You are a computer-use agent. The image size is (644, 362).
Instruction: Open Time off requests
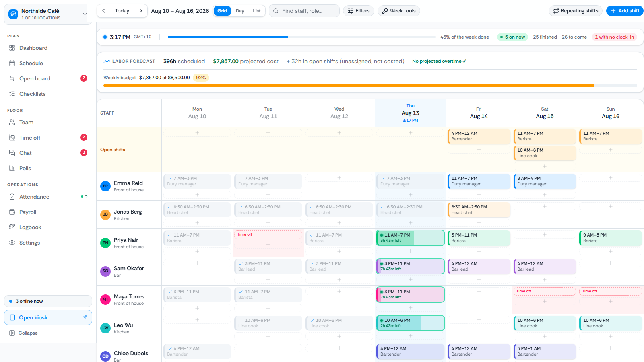(x=48, y=138)
